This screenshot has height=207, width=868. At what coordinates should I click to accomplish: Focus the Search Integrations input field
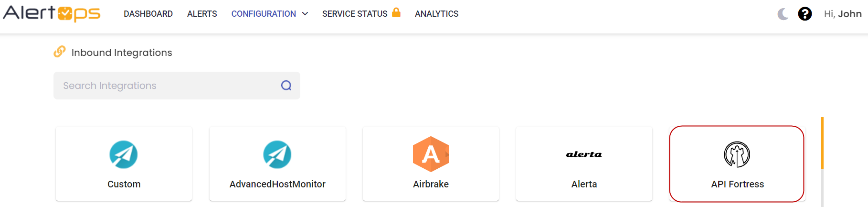pyautogui.click(x=167, y=86)
